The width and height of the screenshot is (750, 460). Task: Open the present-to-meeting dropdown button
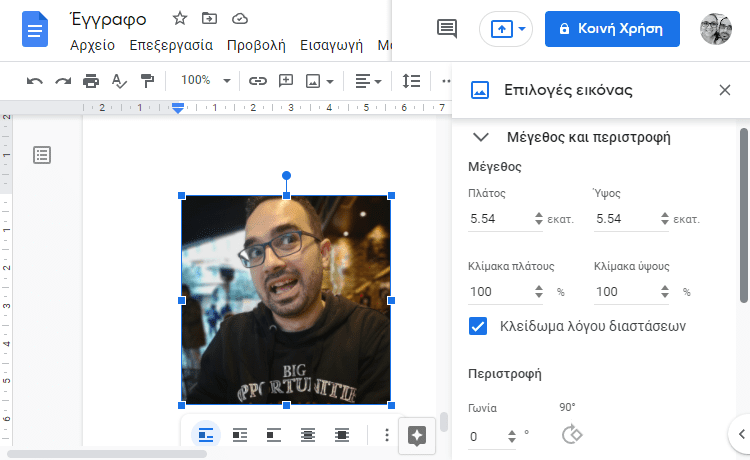coord(506,29)
